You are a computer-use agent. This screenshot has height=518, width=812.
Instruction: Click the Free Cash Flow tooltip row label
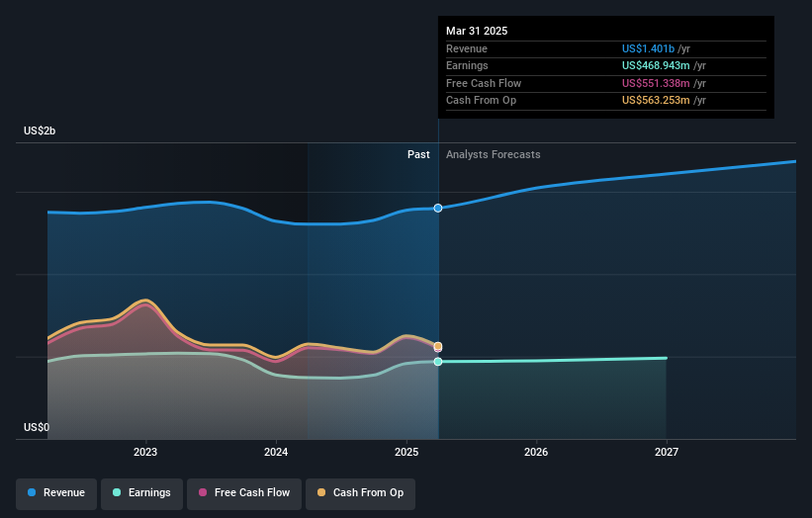pyautogui.click(x=484, y=83)
